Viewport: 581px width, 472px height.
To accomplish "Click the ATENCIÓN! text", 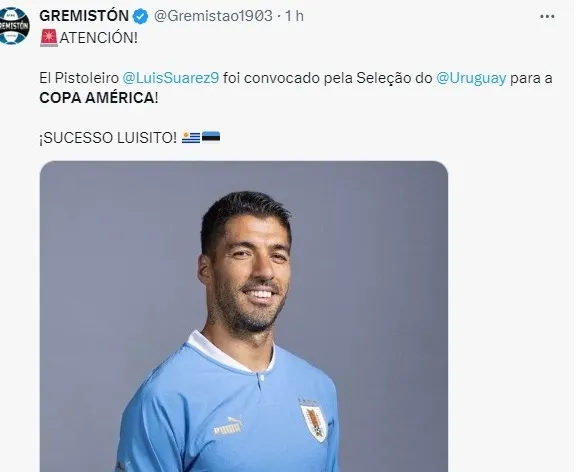I will 99,38.
